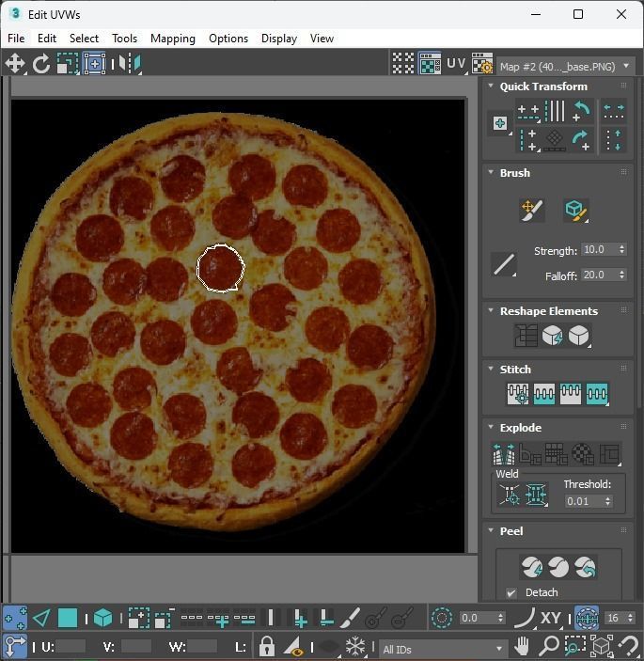Click Straighten Selection in Reshape Elements
644x661 pixels.
click(526, 336)
